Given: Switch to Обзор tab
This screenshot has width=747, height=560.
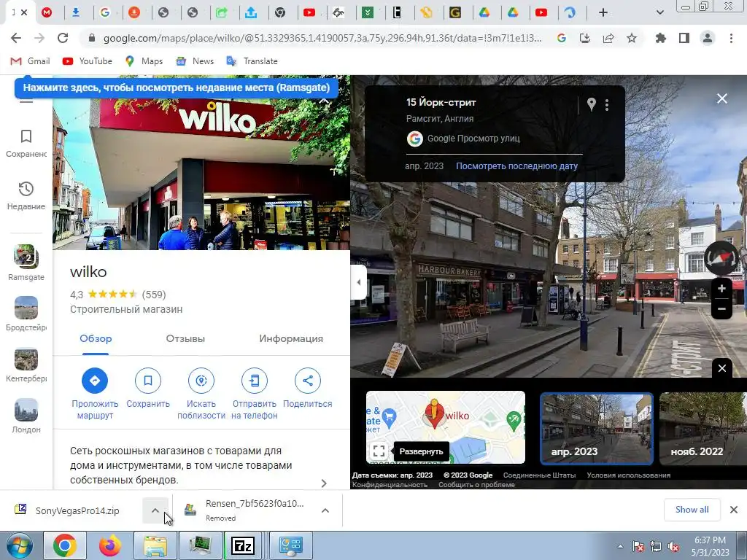Looking at the screenshot, I should pos(96,339).
